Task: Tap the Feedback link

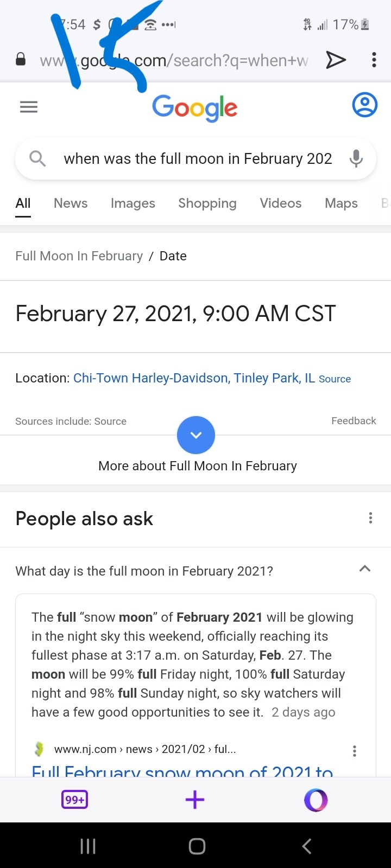Action: click(354, 421)
